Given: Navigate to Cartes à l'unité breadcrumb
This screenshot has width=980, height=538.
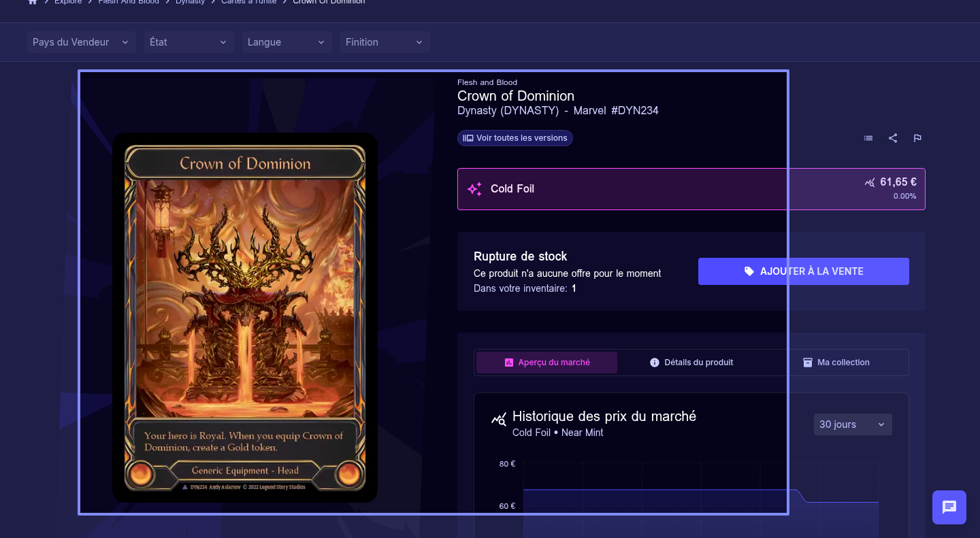Looking at the screenshot, I should (x=248, y=2).
